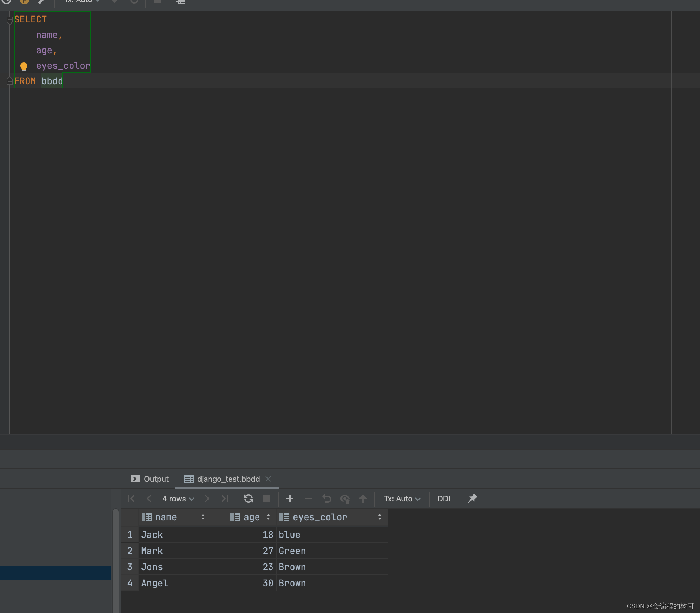
Task: Click the fold end marker beside FROM
Action: point(10,81)
